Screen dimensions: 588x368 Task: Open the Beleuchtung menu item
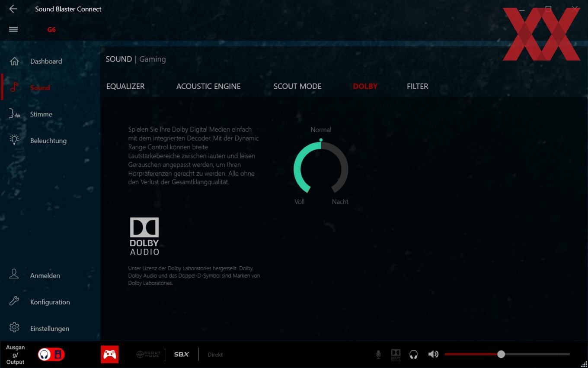[48, 141]
